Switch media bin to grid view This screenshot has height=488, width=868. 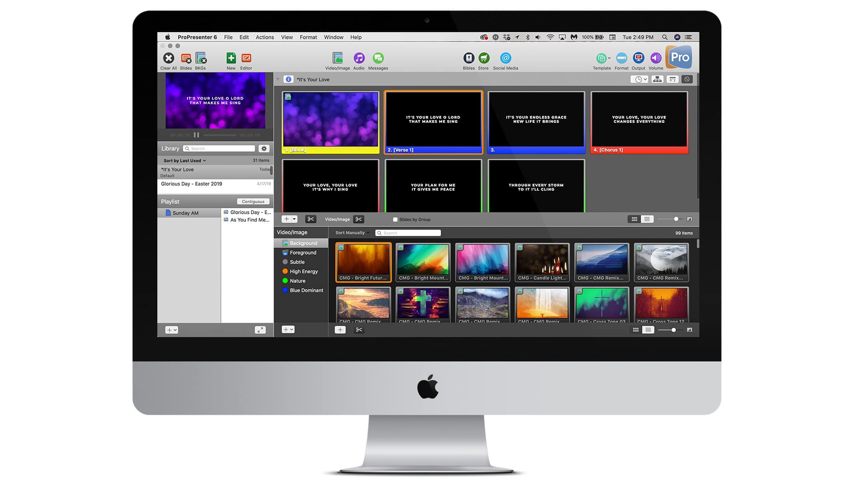[x=636, y=330]
